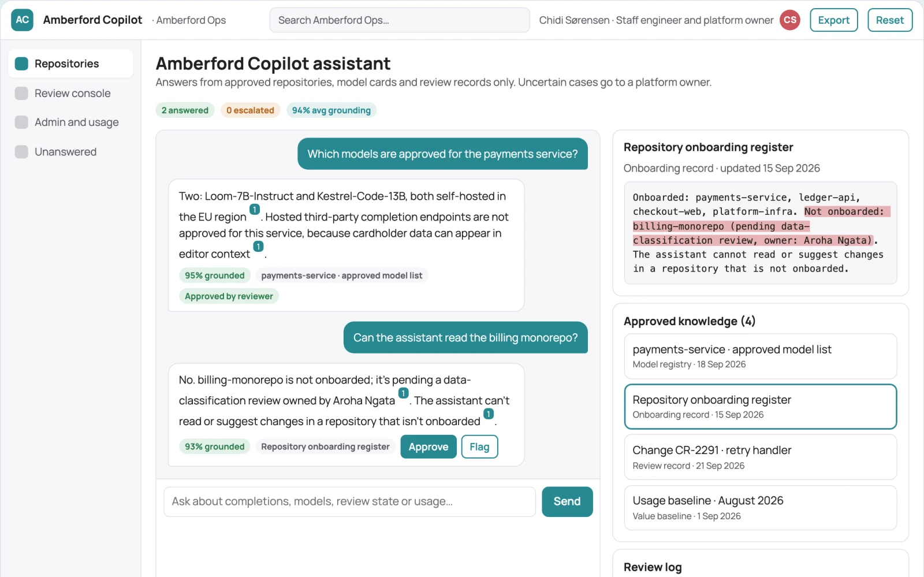
Task: Open Admin and usage page
Action: (70, 122)
